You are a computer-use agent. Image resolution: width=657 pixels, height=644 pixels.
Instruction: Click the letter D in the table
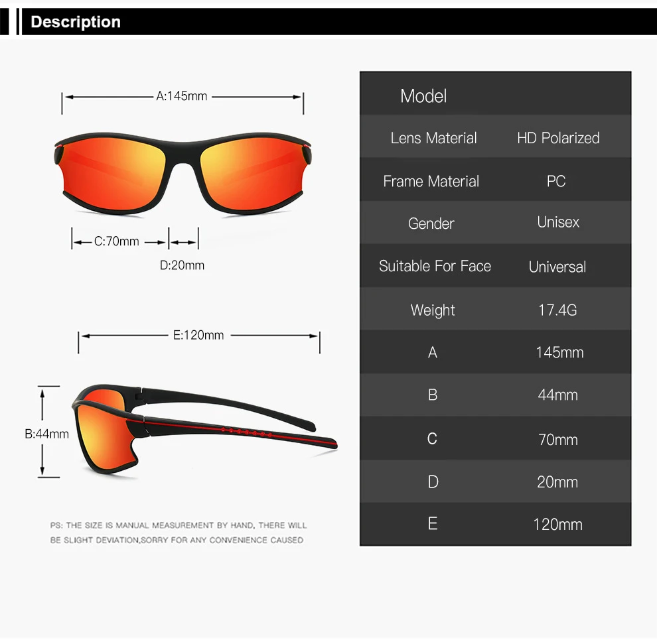click(433, 482)
